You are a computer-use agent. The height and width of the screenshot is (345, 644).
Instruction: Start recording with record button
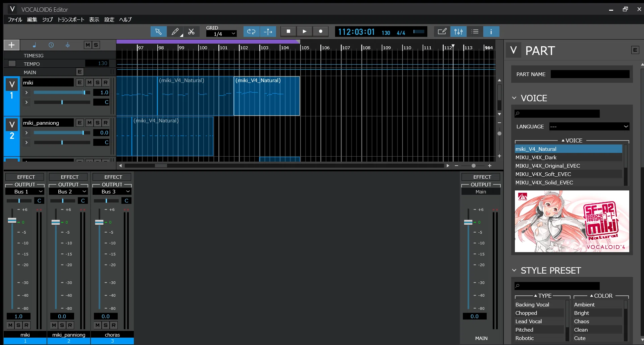click(321, 31)
